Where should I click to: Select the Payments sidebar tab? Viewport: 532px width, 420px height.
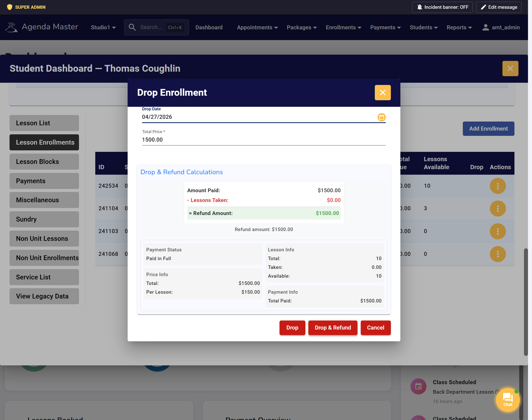click(x=44, y=181)
